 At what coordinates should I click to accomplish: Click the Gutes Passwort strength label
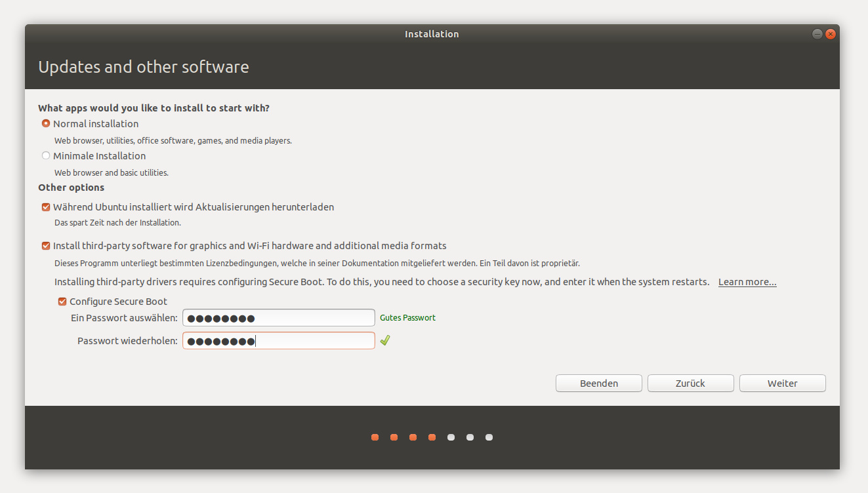coord(407,317)
